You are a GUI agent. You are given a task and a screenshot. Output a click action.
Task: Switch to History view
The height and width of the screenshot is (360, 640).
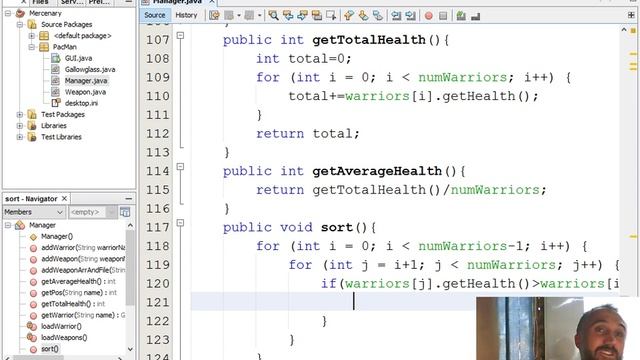186,15
